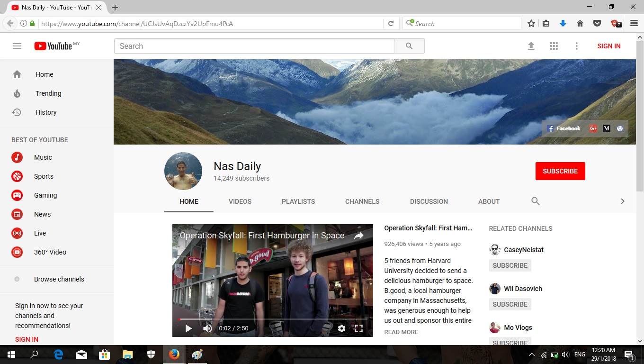Show hidden system tray icons
The width and height of the screenshot is (644, 364).
pyautogui.click(x=531, y=355)
